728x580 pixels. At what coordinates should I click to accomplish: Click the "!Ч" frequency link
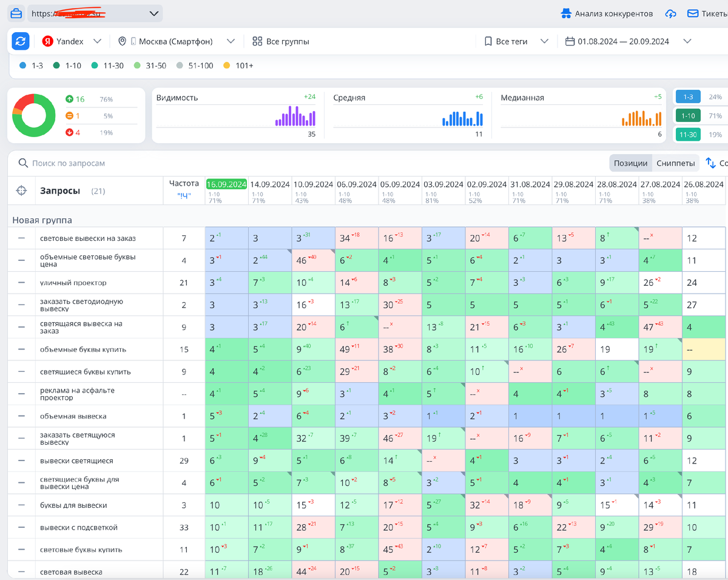tap(184, 195)
